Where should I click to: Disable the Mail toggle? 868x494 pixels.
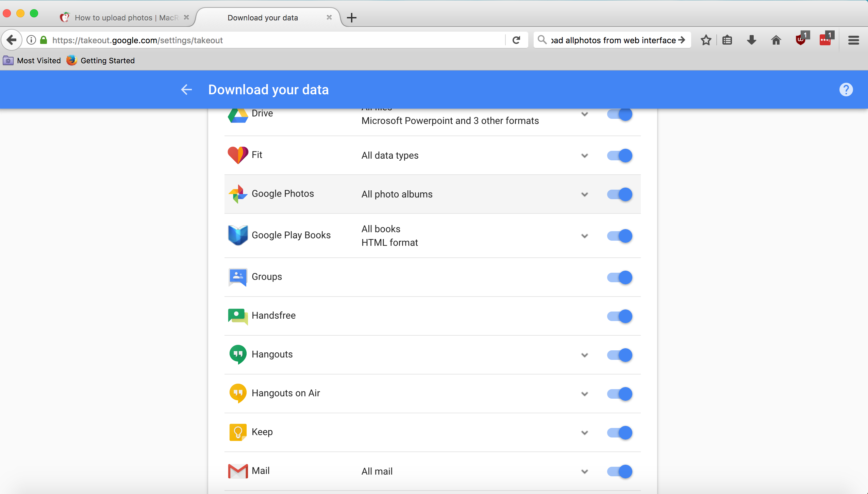click(x=620, y=472)
